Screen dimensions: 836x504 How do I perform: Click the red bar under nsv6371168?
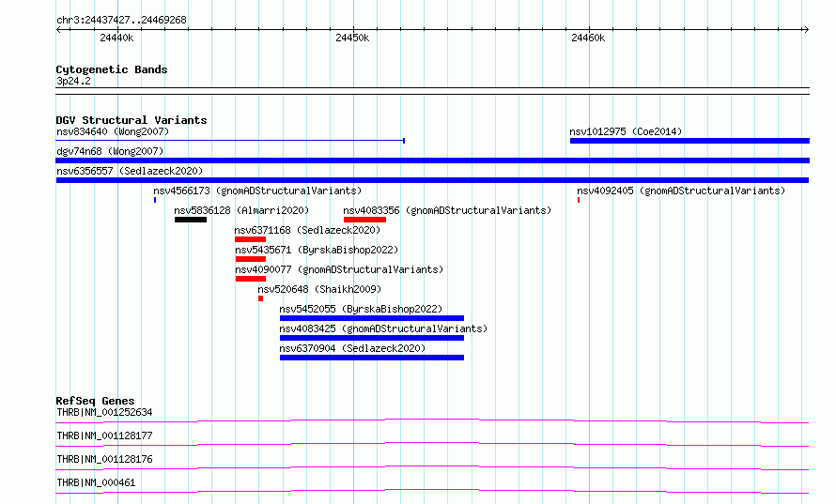click(250, 239)
